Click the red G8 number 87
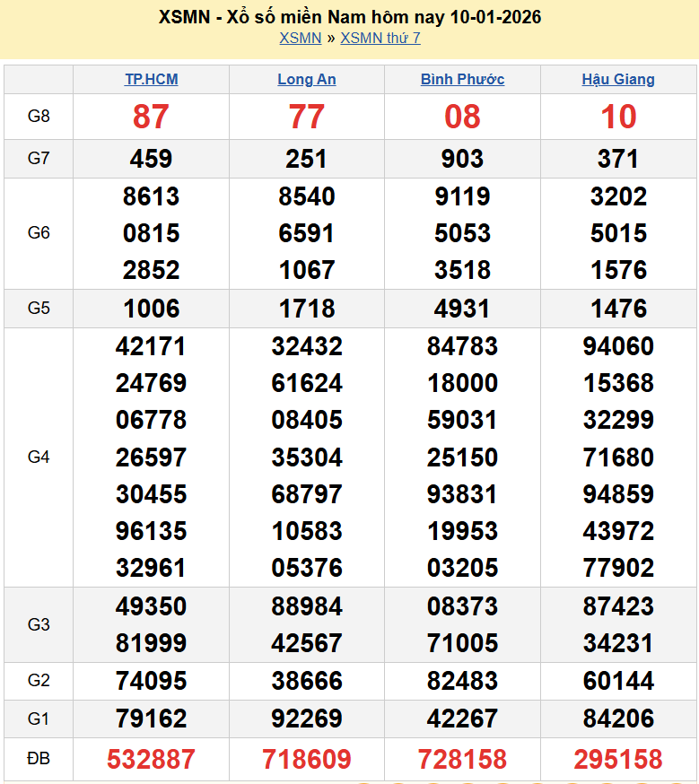The image size is (699, 784). (x=151, y=117)
